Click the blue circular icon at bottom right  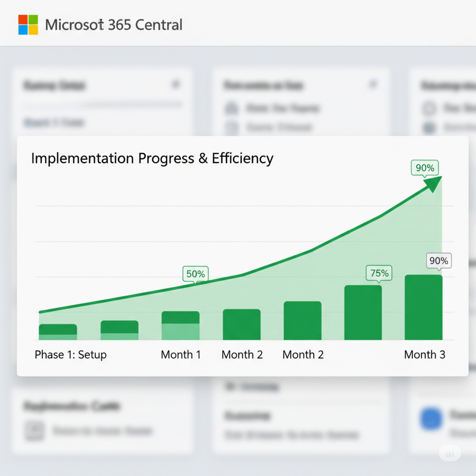point(431,419)
